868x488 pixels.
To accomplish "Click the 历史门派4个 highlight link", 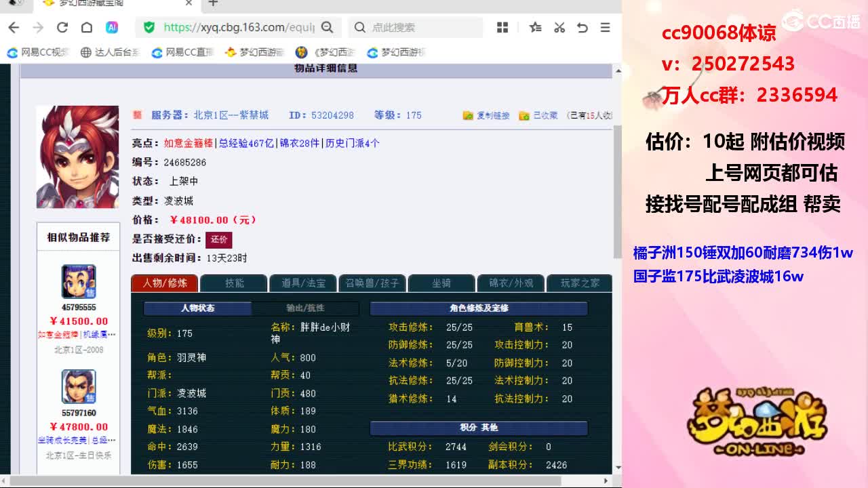I will [x=352, y=144].
